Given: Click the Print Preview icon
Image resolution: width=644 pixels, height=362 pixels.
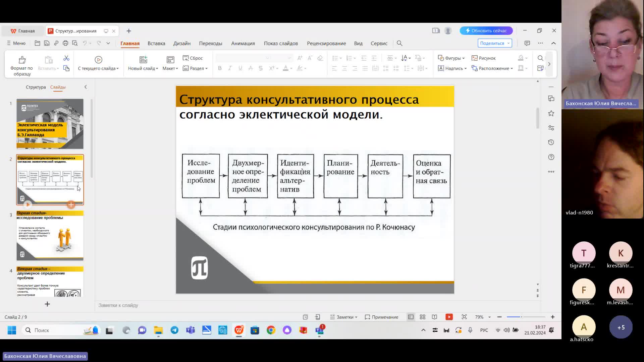Looking at the screenshot, I should 75,43.
